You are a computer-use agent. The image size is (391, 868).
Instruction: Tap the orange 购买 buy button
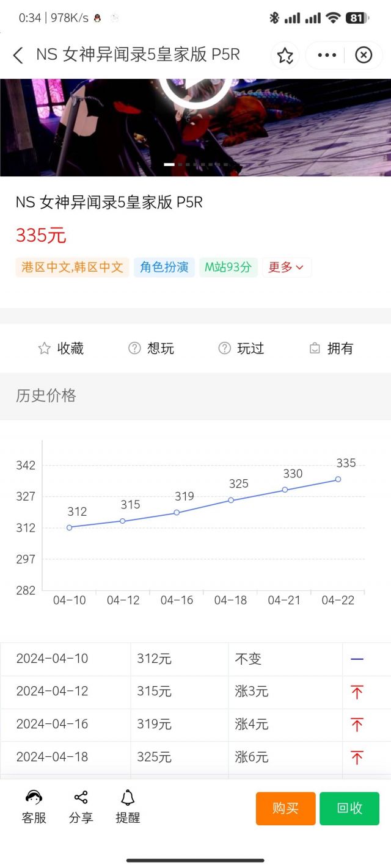(x=285, y=808)
